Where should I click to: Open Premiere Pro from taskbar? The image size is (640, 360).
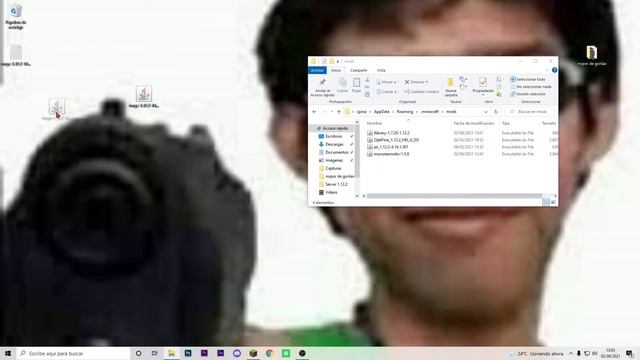tap(204, 353)
